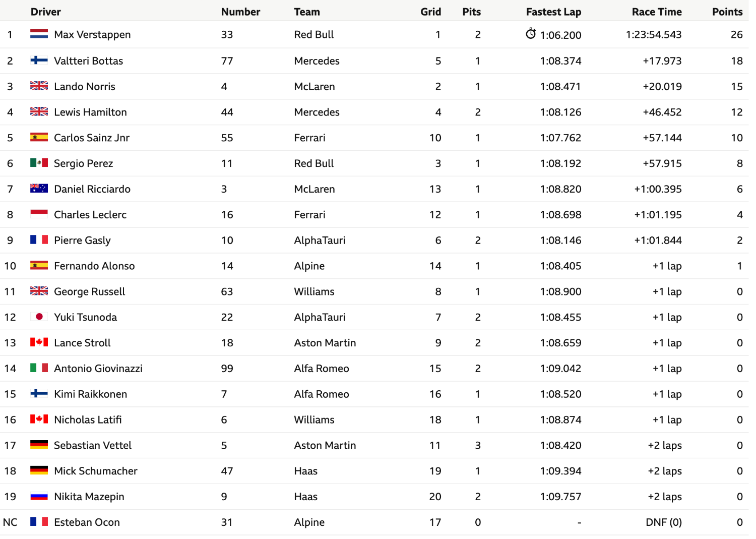The height and width of the screenshot is (539, 756).
Task: Click the AlphaTauri team in Pierre Gasly's row
Action: (320, 240)
